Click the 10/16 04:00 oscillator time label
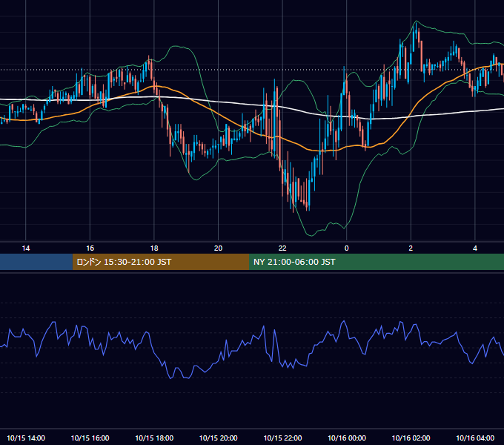Image resolution: width=504 pixels, height=445 pixels. click(x=475, y=438)
